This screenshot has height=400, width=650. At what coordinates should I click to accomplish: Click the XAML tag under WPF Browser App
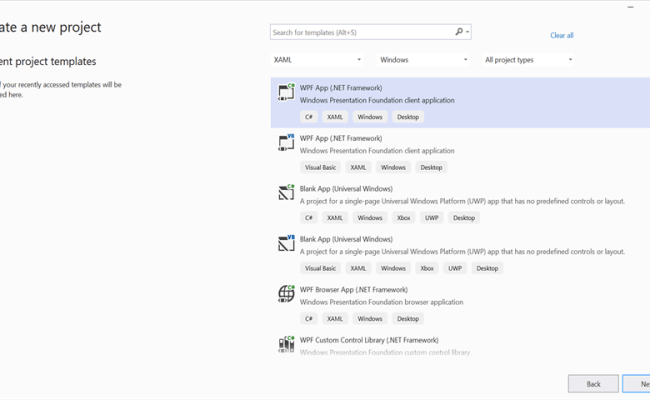tap(335, 319)
